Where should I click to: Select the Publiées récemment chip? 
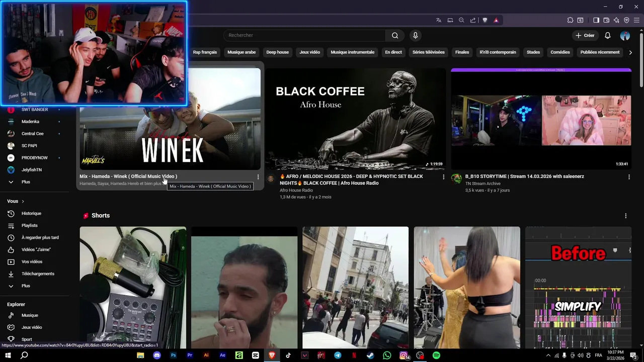pyautogui.click(x=600, y=52)
